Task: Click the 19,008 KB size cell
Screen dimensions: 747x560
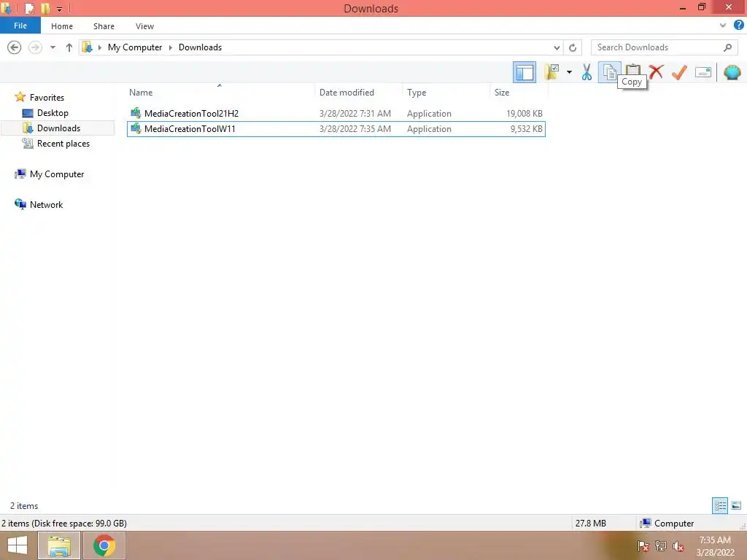Action: 524,113
